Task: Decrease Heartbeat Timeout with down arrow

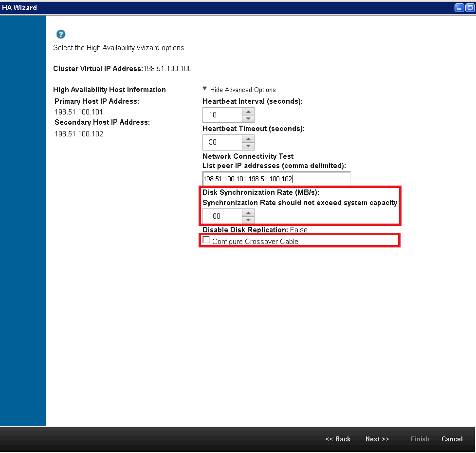Action: pyautogui.click(x=248, y=146)
